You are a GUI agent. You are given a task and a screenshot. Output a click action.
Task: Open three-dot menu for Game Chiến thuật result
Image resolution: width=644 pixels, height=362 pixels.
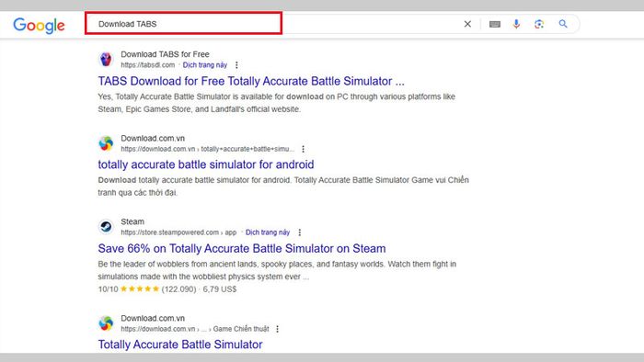click(278, 329)
